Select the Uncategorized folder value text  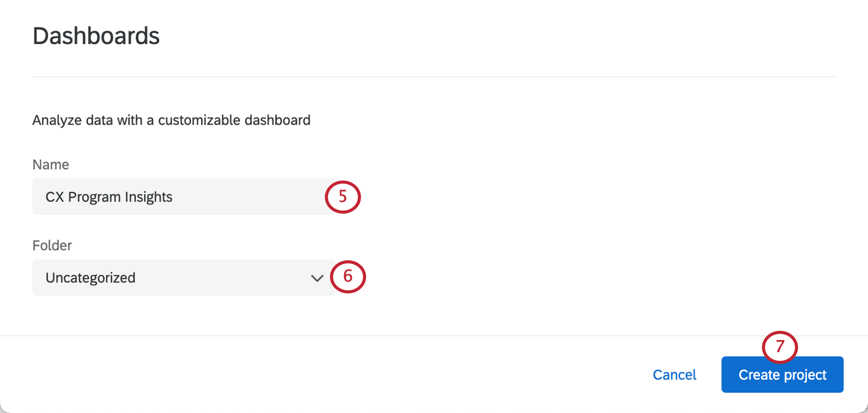click(x=90, y=278)
